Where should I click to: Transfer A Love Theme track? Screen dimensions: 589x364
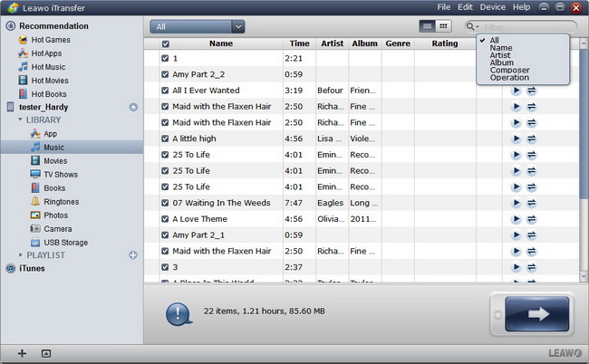531,219
